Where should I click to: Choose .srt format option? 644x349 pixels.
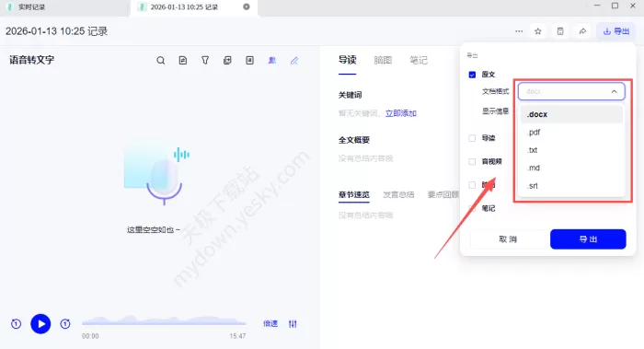point(571,186)
